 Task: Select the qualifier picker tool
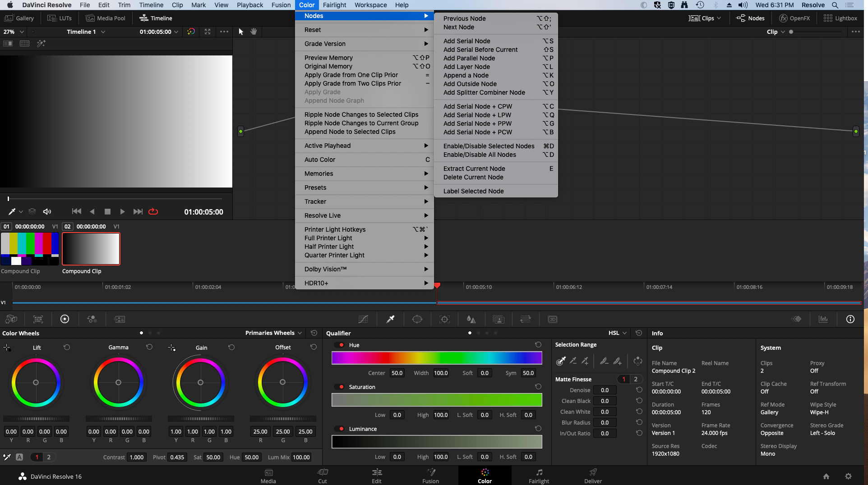coord(561,361)
